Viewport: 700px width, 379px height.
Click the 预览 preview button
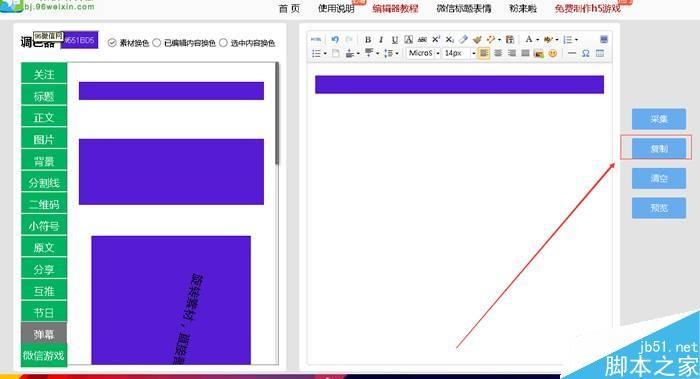point(659,208)
